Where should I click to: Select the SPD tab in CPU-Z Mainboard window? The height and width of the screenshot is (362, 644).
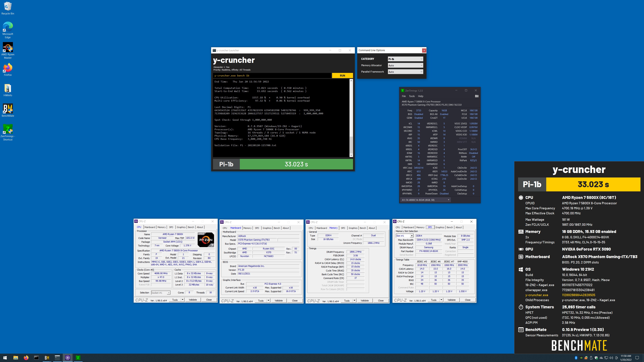(257, 228)
